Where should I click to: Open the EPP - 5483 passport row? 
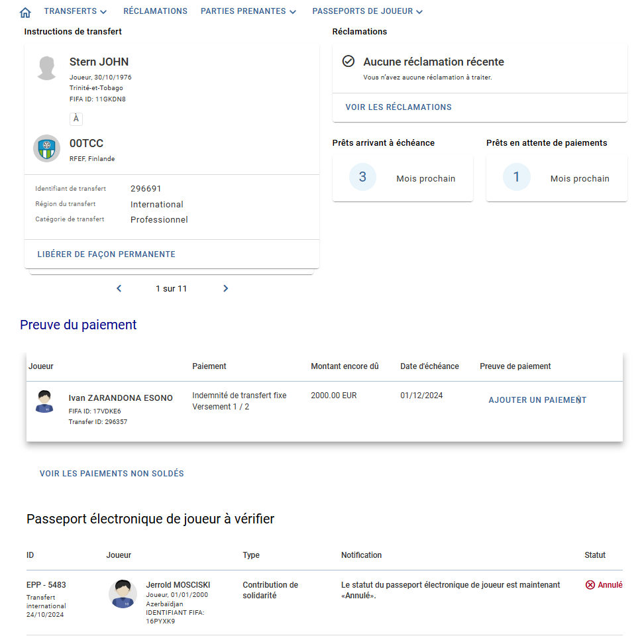click(325, 602)
